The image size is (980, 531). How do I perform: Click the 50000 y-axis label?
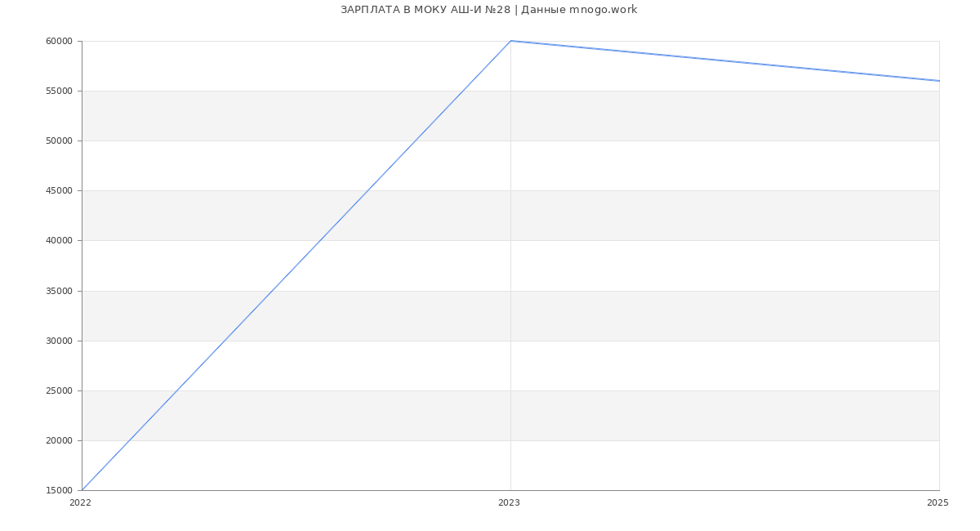tap(60, 141)
